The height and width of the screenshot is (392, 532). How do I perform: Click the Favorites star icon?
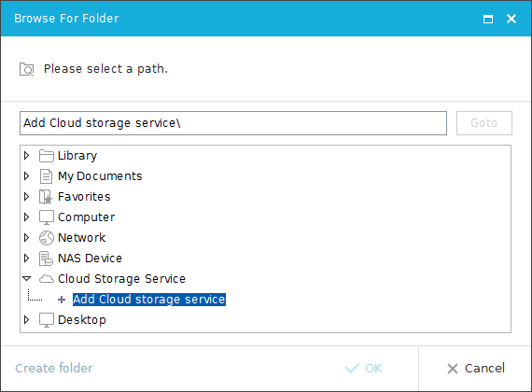(46, 197)
